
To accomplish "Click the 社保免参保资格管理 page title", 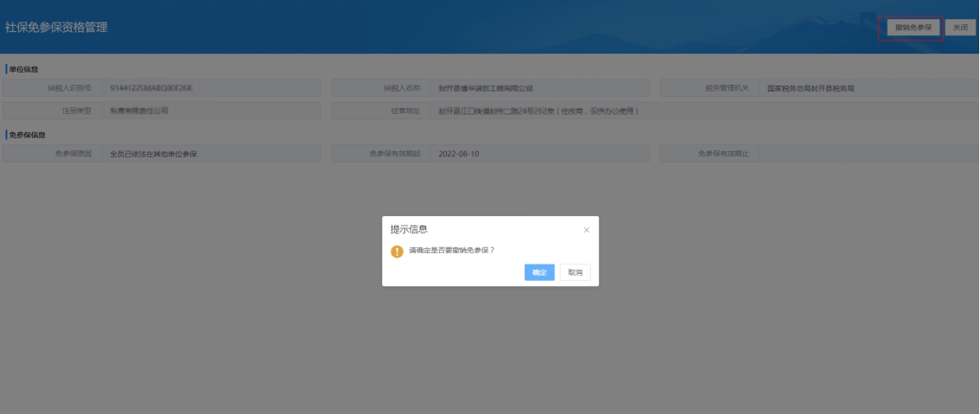I will coord(56,28).
